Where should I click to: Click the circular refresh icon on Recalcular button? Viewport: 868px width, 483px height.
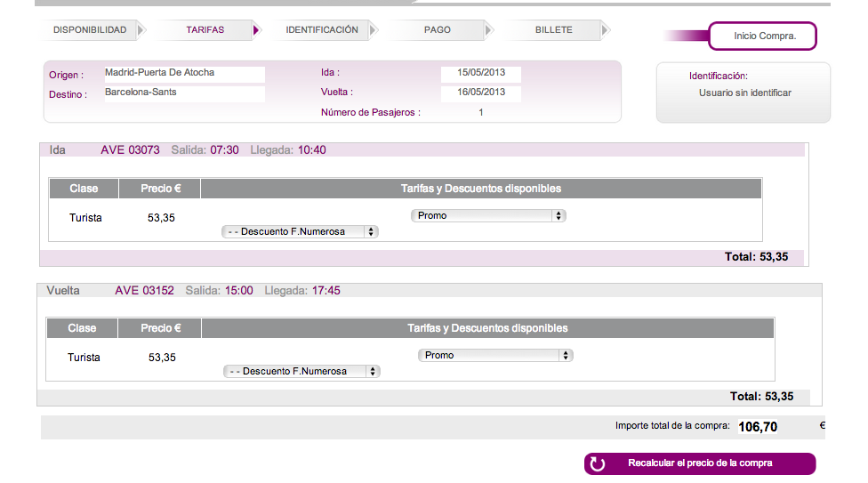(598, 463)
